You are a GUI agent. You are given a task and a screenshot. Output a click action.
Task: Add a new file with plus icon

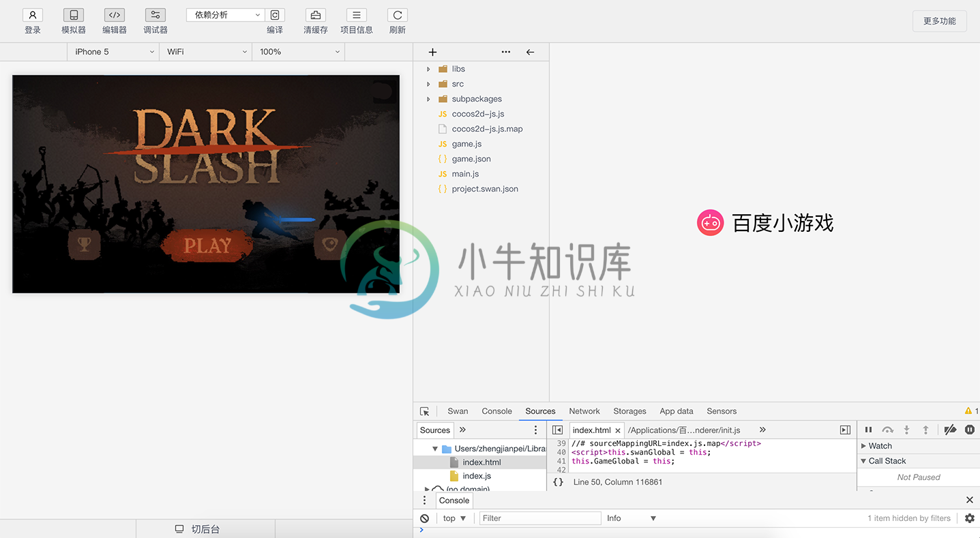(x=432, y=52)
